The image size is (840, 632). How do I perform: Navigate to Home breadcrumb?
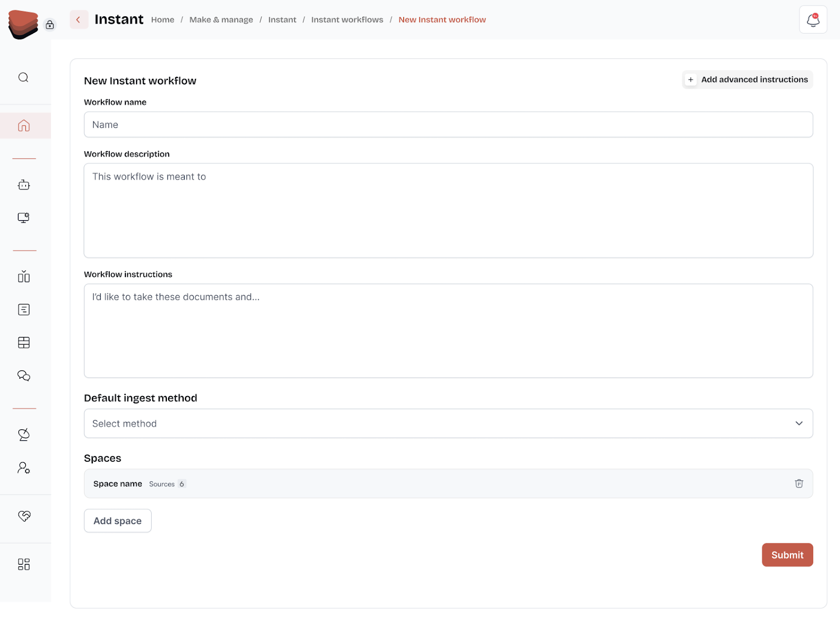(162, 19)
